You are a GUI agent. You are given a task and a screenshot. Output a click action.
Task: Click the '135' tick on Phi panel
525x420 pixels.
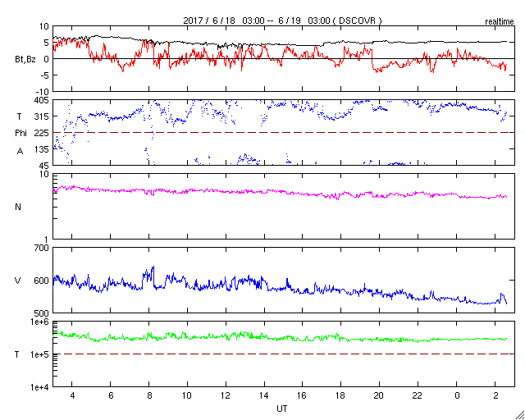coord(42,149)
